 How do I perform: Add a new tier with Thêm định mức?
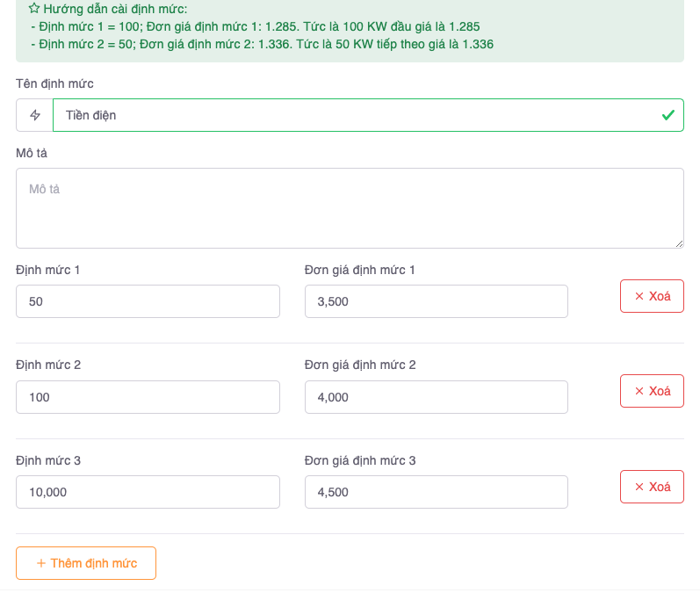[86, 563]
